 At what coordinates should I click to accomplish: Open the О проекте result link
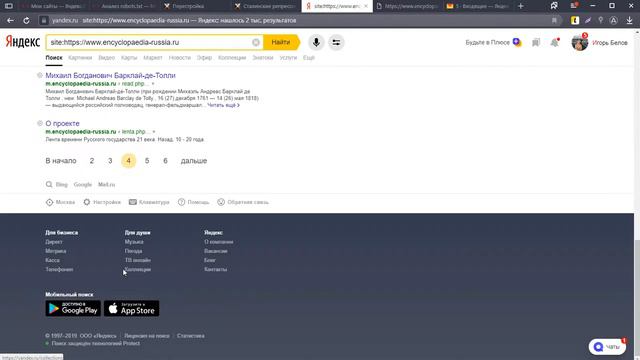62,123
